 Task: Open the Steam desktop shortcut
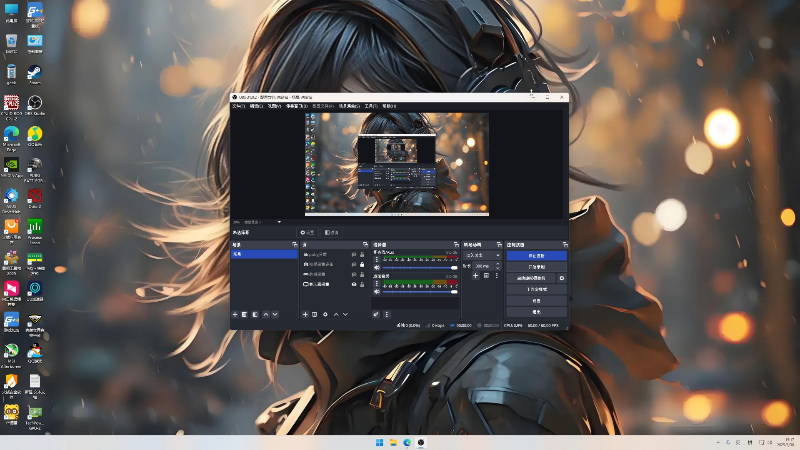35,74
